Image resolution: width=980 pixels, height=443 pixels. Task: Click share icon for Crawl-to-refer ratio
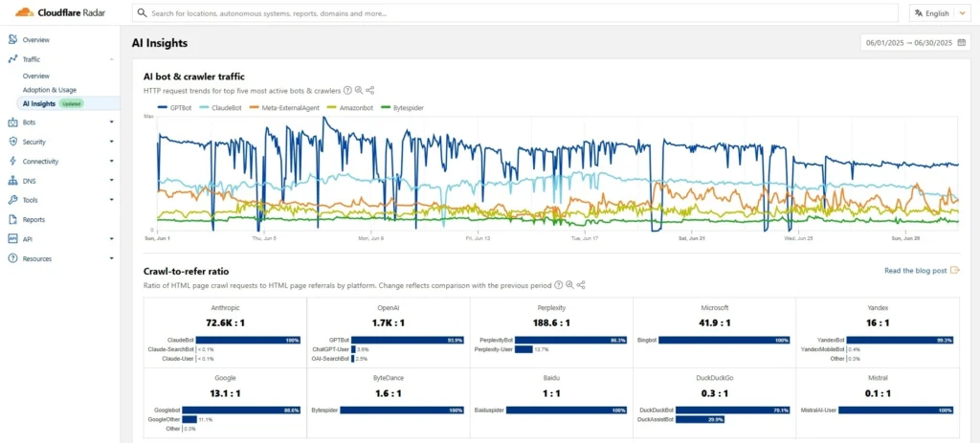point(581,285)
